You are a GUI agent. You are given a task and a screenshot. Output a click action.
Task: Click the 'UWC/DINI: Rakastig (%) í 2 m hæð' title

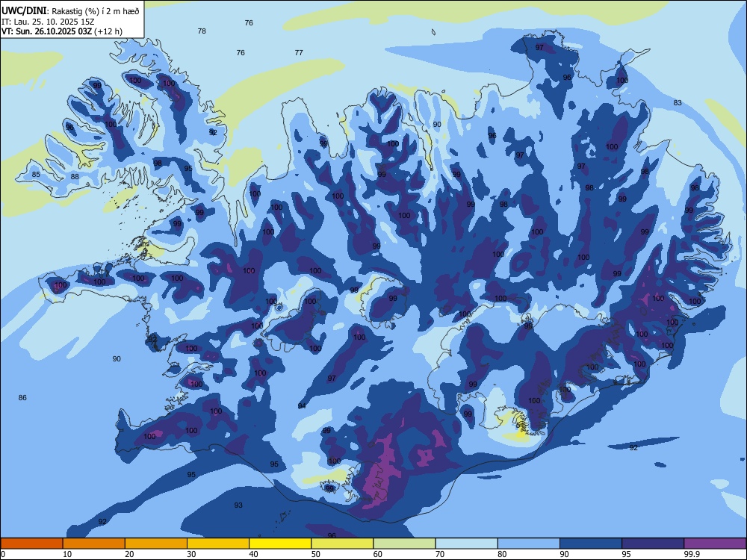70,11
